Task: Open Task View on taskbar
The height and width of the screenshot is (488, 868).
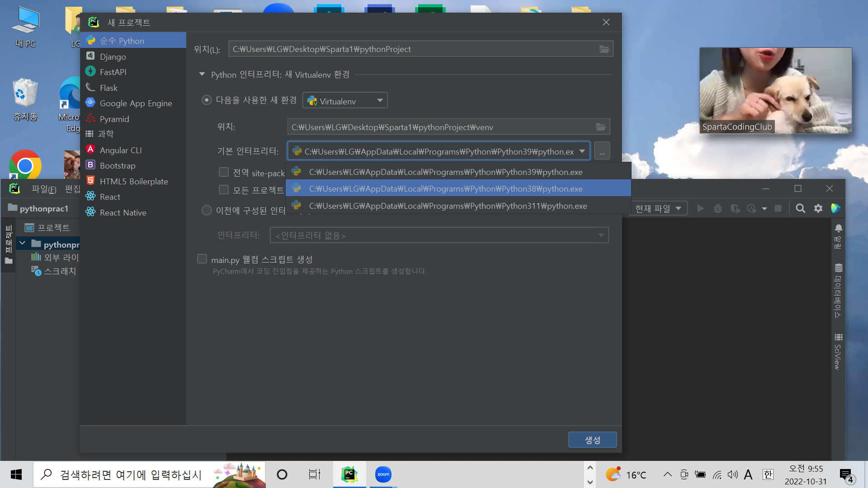Action: pyautogui.click(x=314, y=474)
